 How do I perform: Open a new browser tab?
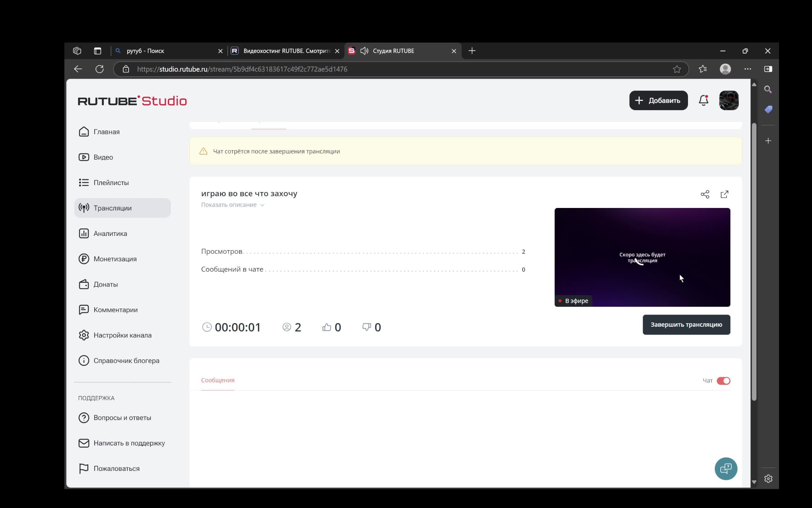point(472,51)
